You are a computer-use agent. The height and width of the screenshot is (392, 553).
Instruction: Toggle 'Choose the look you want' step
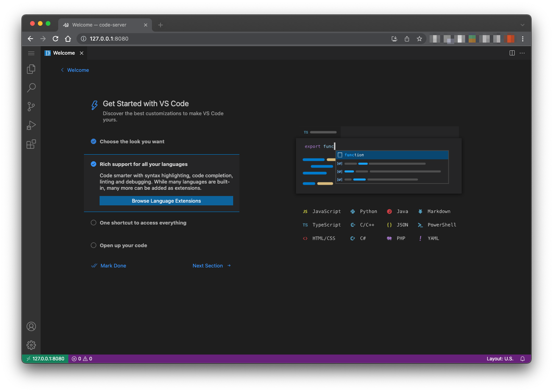pos(94,141)
